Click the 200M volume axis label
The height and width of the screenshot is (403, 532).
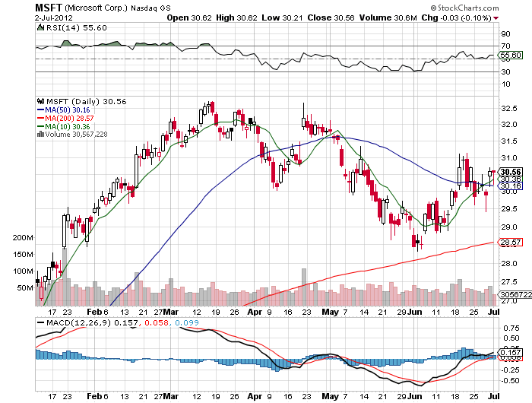(23, 238)
